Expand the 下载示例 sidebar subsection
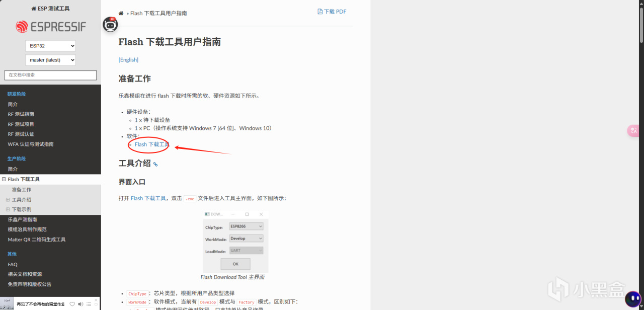The image size is (644, 310). click(x=8, y=209)
